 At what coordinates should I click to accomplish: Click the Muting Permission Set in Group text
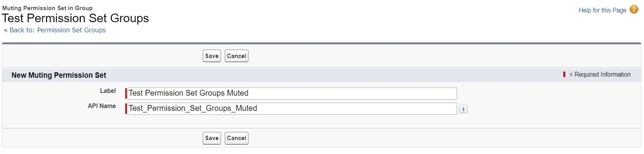coord(47,8)
